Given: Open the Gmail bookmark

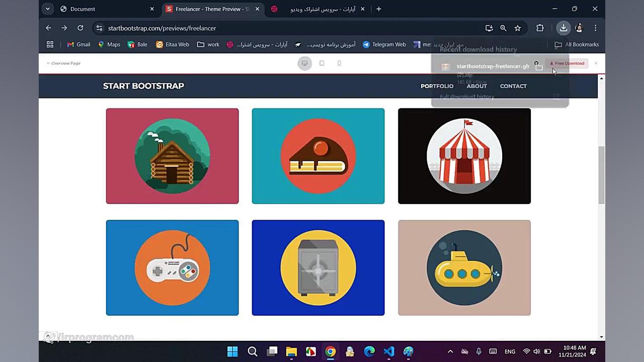Looking at the screenshot, I should tap(78, 45).
